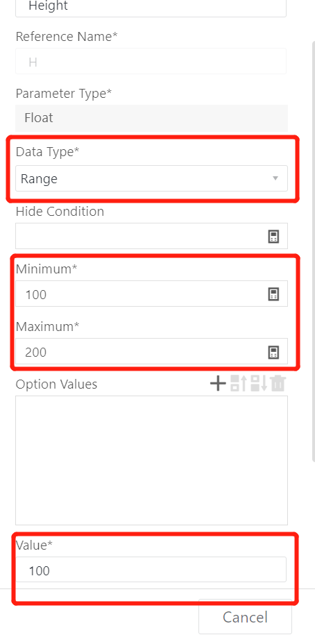Viewport: 315px width, 644px height.
Task: Click the vertical scrollbar on the right edge
Action: pos(314,251)
